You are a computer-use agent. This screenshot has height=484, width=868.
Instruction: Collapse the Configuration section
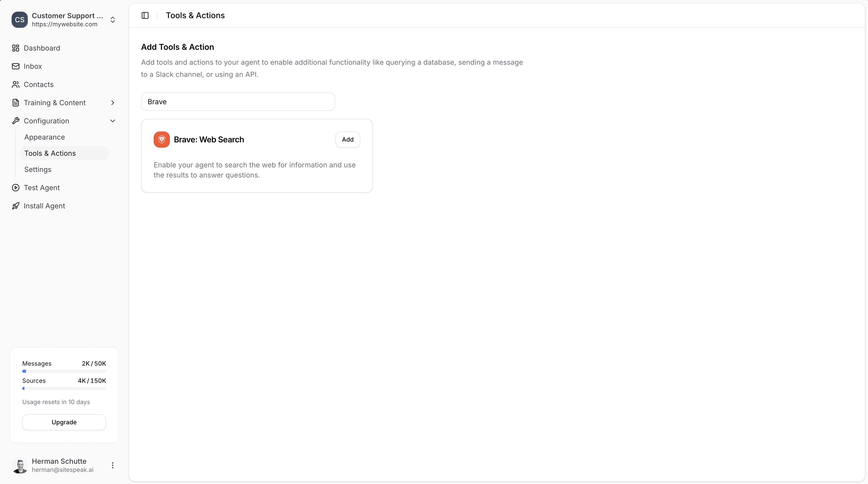coord(112,121)
